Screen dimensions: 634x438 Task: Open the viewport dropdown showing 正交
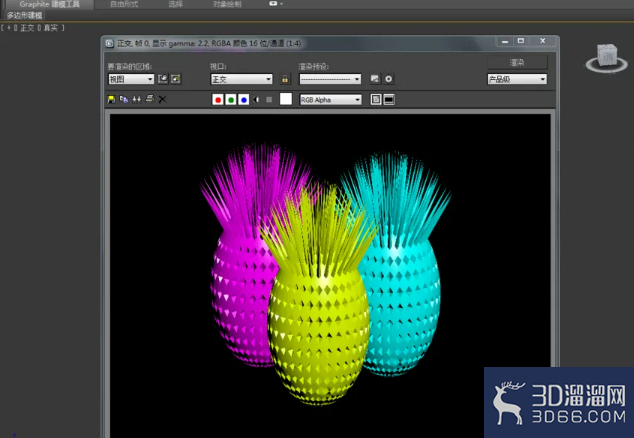(x=241, y=79)
